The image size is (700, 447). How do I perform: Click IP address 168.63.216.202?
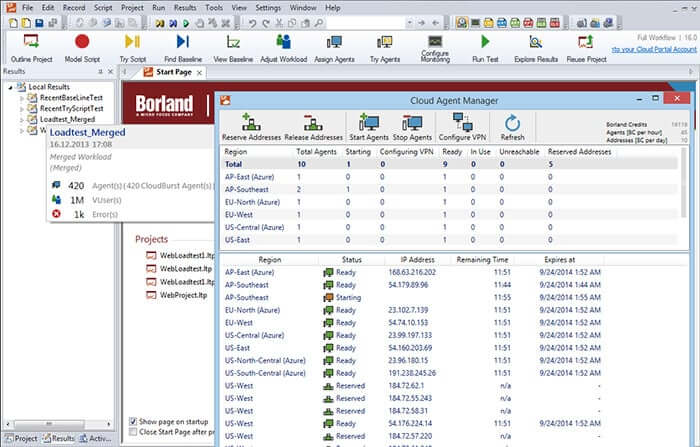pos(412,272)
